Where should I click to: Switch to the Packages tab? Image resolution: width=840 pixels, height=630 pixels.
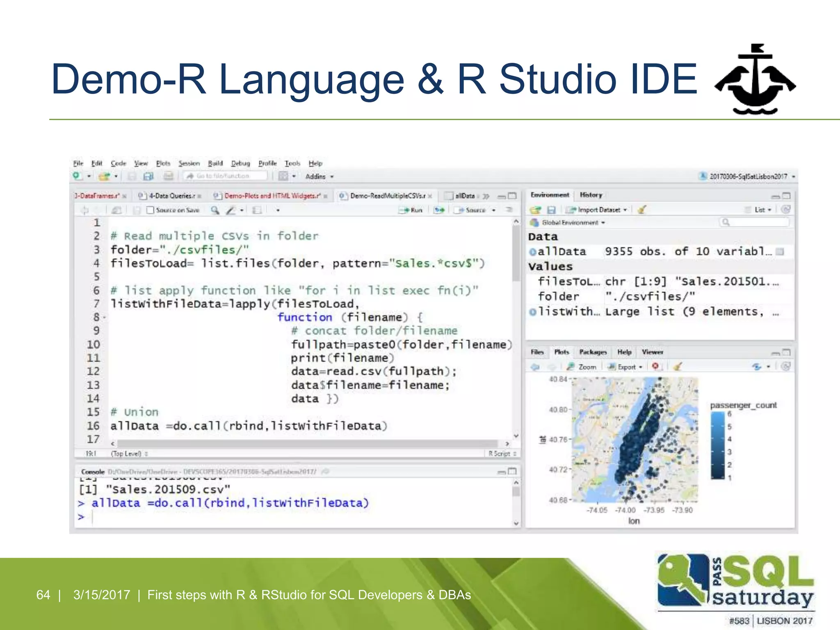[x=593, y=352]
